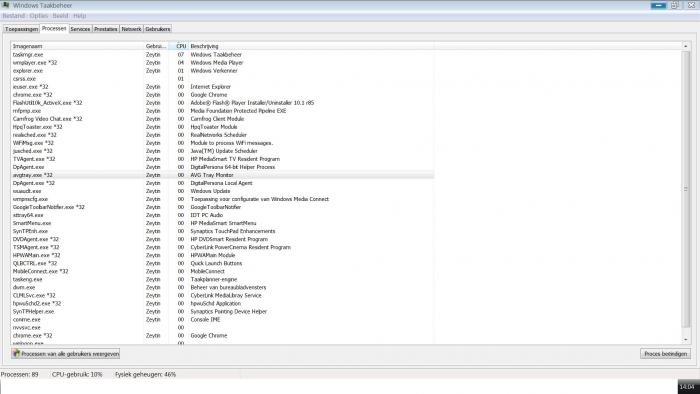Show processes from all users button
The image size is (700, 394).
[x=66, y=353]
